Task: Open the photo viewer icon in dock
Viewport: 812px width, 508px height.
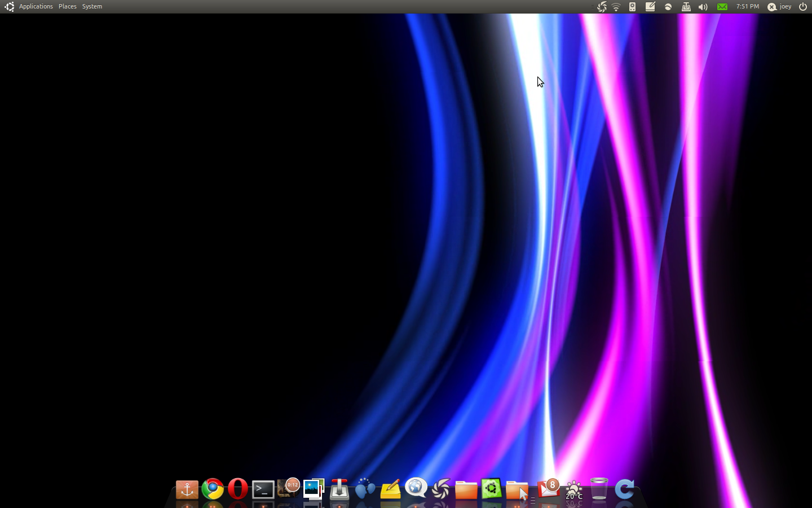Action: [314, 489]
